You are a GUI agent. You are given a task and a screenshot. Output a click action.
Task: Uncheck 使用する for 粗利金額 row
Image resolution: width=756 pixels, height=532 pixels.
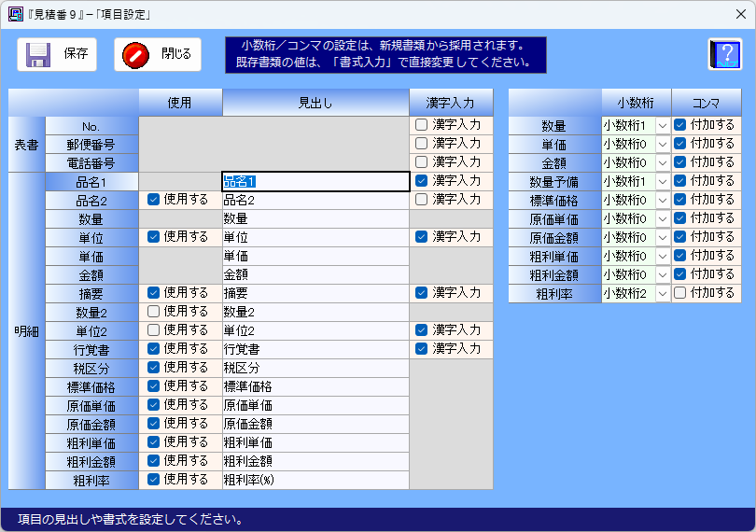153,460
